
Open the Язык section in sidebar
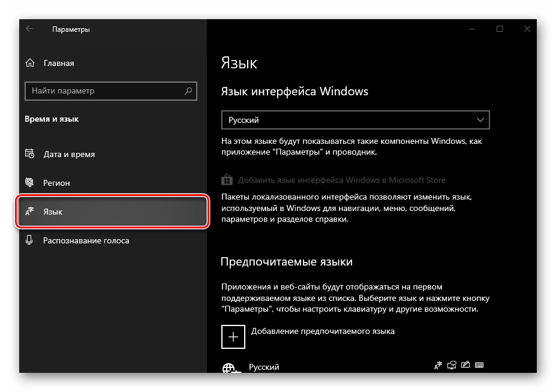(x=113, y=212)
